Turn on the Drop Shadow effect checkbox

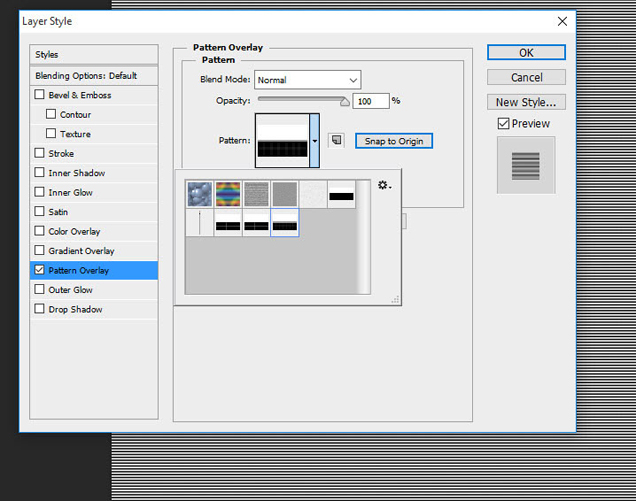(40, 309)
